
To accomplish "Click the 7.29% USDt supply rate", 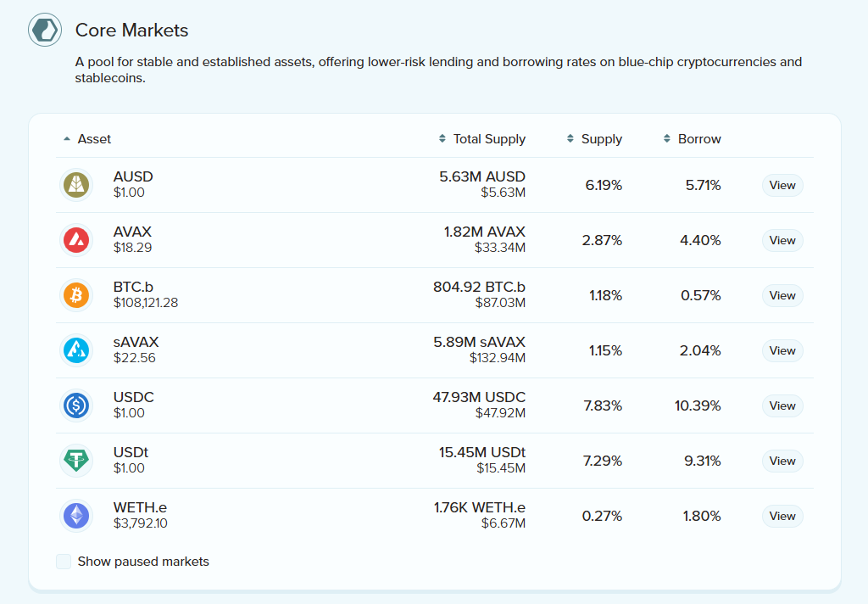I will [x=603, y=461].
